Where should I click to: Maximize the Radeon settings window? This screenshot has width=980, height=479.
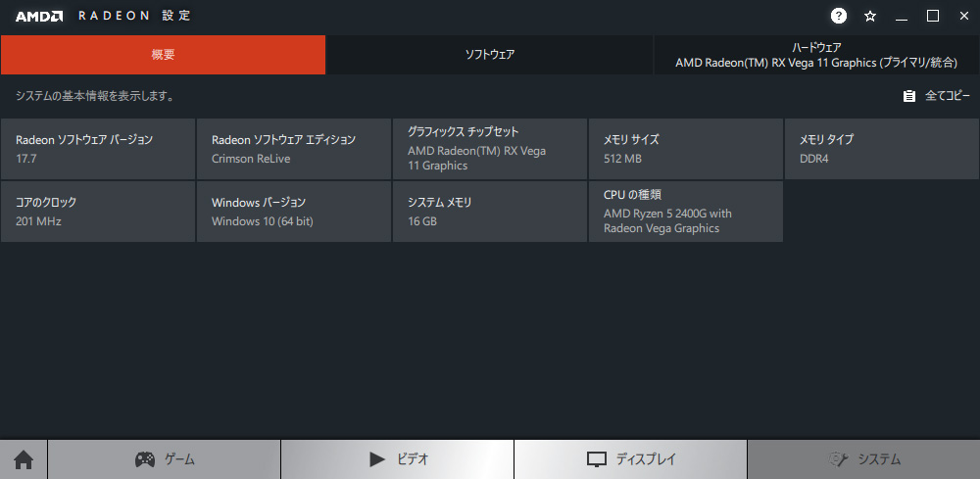pos(933,17)
